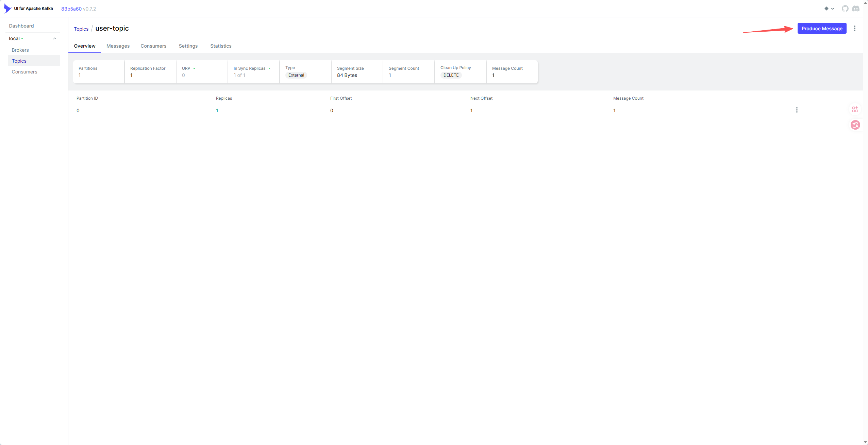The width and height of the screenshot is (868, 445).
Task: Open the Settings tab
Action: point(188,46)
